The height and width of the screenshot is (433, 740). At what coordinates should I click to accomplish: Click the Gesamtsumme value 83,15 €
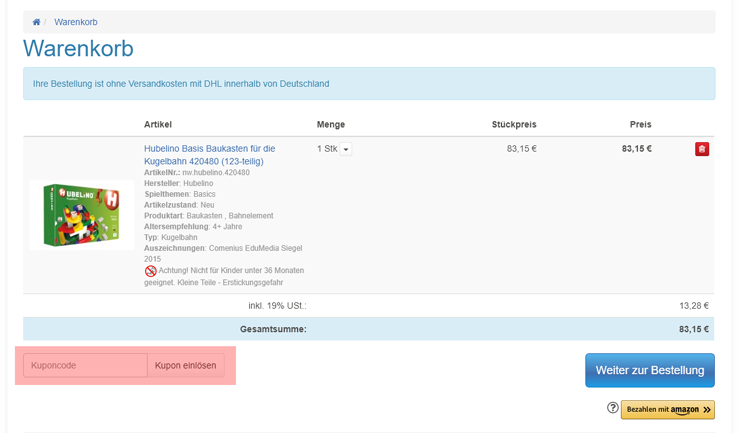694,329
